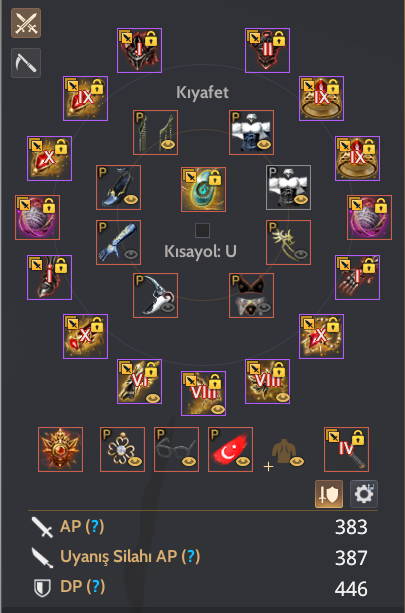The image size is (405, 613).
Task: Toggle visibility eye on flower earring slot
Action: (x=135, y=462)
